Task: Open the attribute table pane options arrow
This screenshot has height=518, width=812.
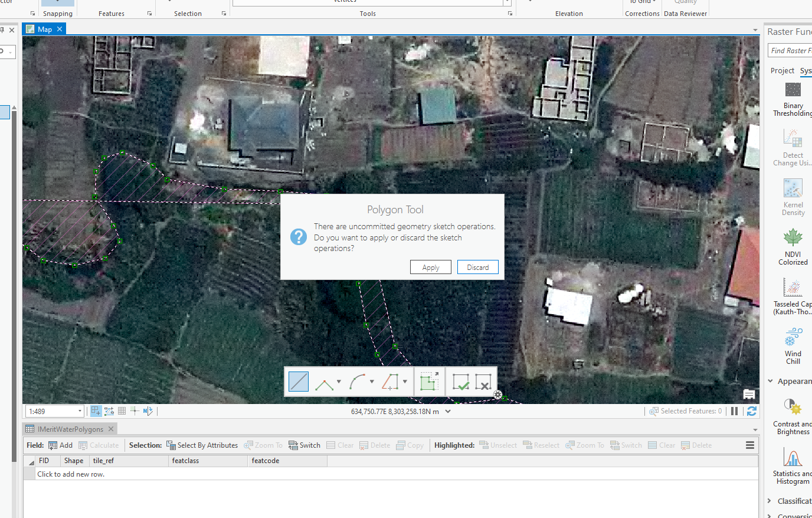Action: pyautogui.click(x=755, y=430)
